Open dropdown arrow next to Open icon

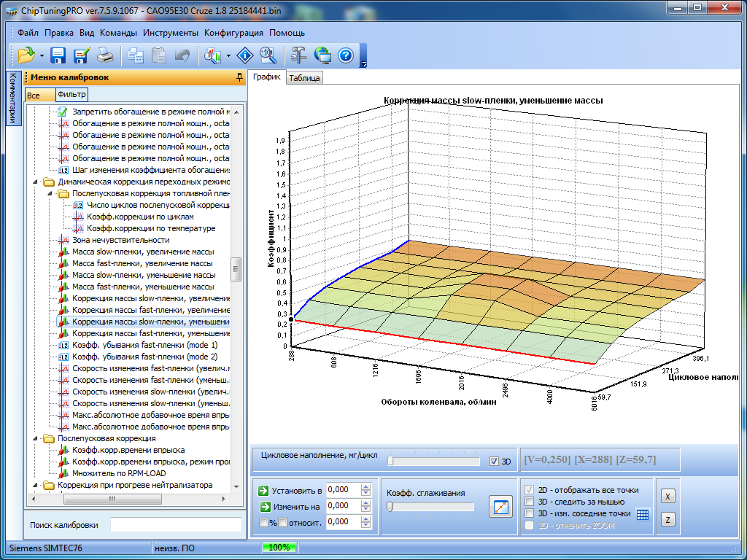point(42,56)
